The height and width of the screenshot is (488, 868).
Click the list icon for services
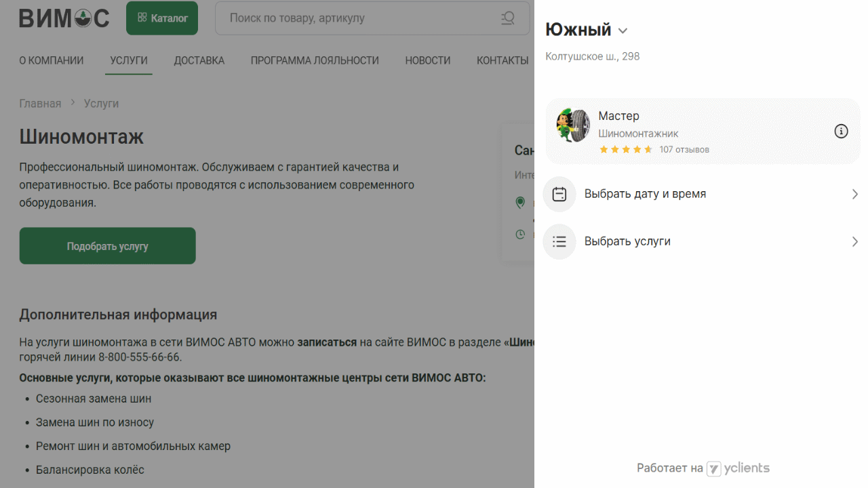[x=559, y=242]
